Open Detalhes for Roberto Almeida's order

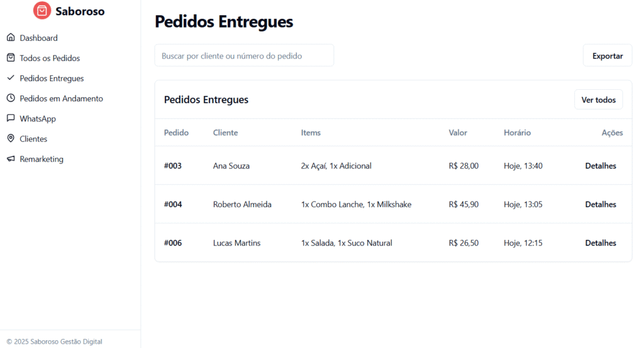pos(601,204)
